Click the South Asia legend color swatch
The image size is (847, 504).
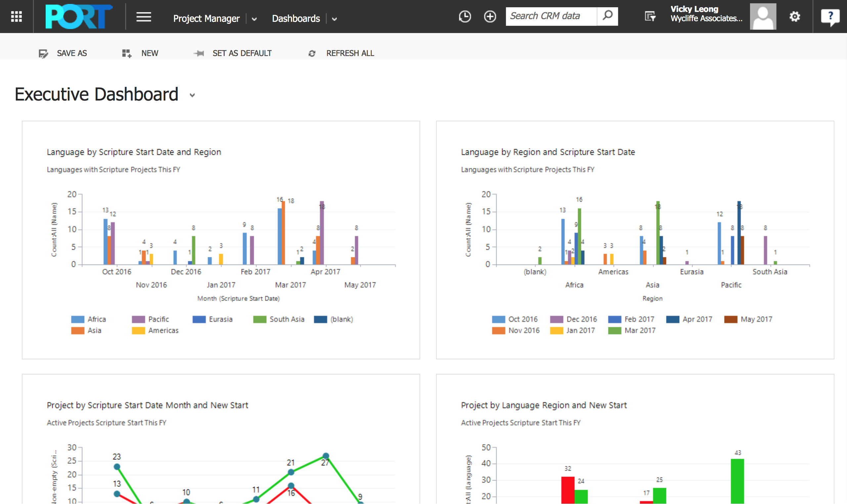260,319
